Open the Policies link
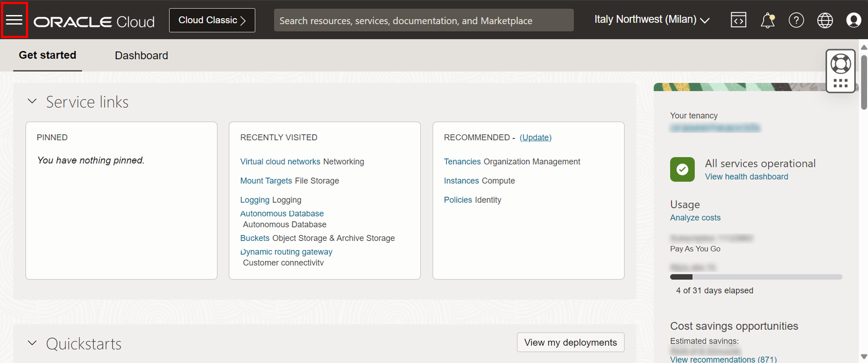 click(x=458, y=200)
